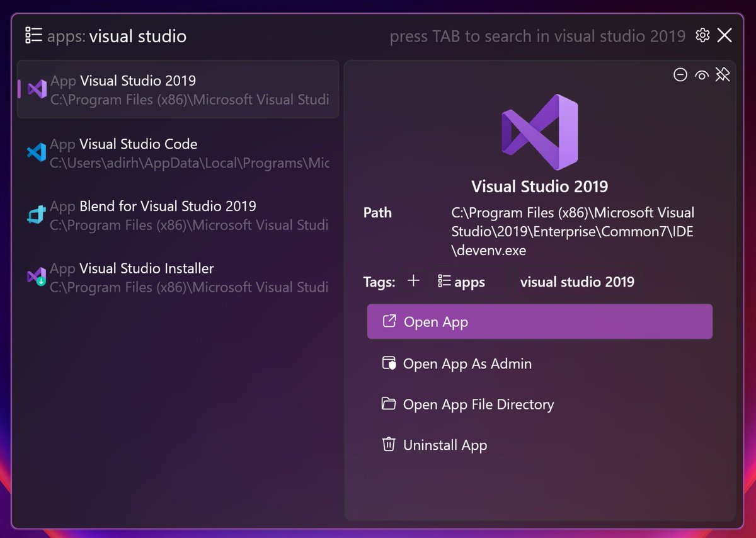Click the devenv.exe path text in preview

click(573, 232)
